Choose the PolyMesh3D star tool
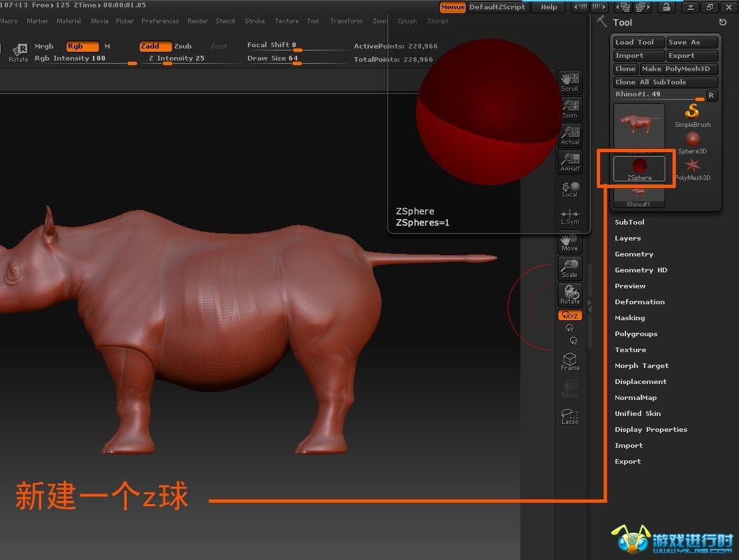Screen dimensions: 739x560 (692, 169)
